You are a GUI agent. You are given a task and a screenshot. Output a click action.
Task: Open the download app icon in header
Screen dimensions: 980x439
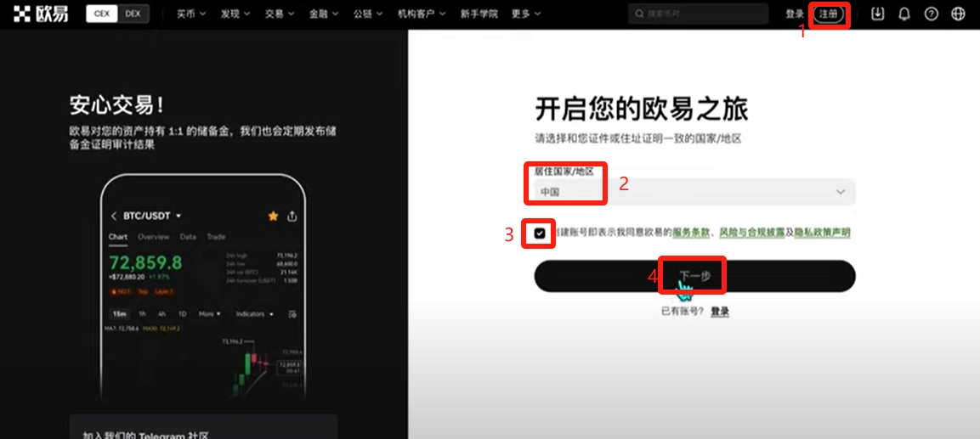click(x=877, y=14)
